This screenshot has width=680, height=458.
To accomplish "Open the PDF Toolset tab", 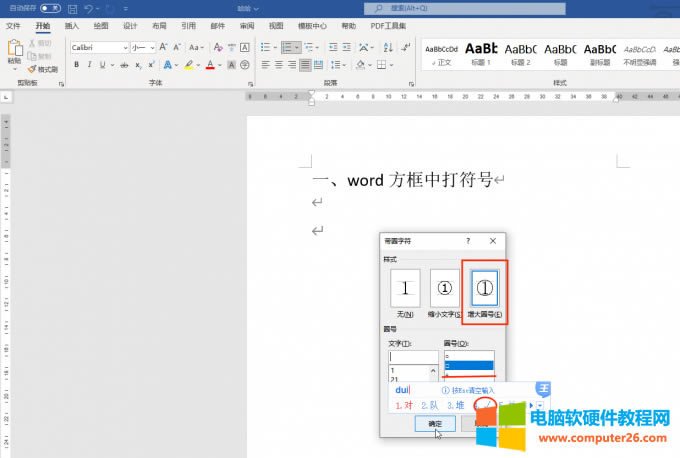I will click(x=388, y=26).
